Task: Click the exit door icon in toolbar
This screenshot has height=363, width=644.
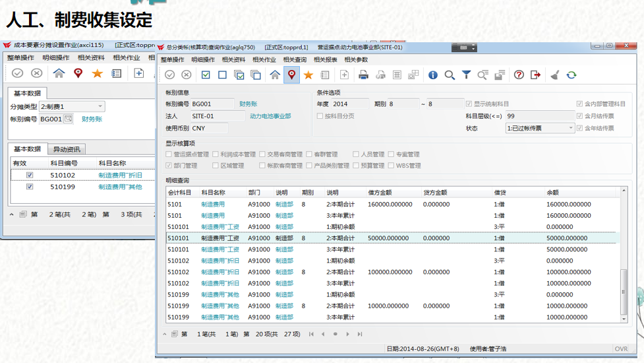Action: tap(535, 75)
